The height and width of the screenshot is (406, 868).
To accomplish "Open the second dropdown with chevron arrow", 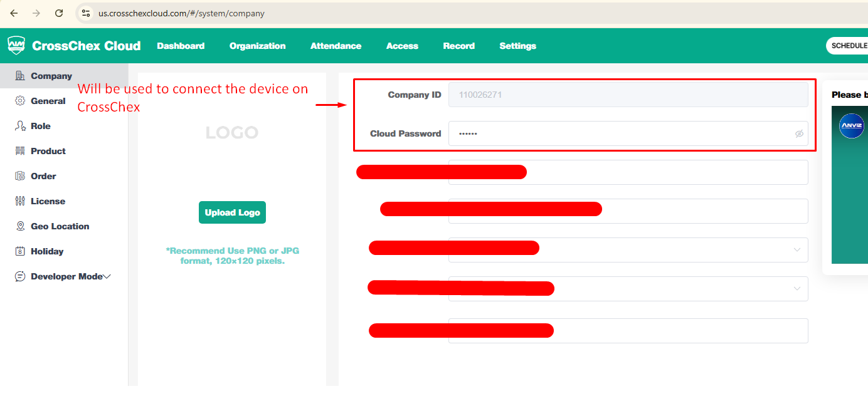I will 797,289.
